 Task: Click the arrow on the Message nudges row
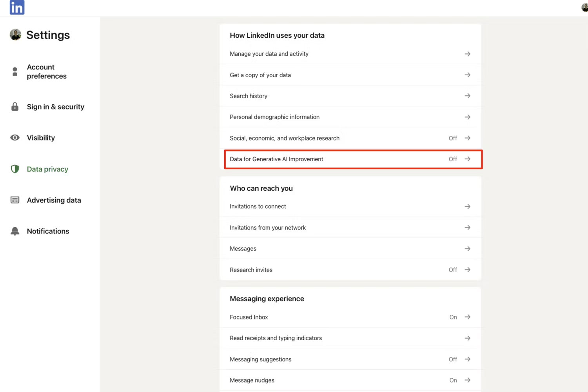click(467, 380)
